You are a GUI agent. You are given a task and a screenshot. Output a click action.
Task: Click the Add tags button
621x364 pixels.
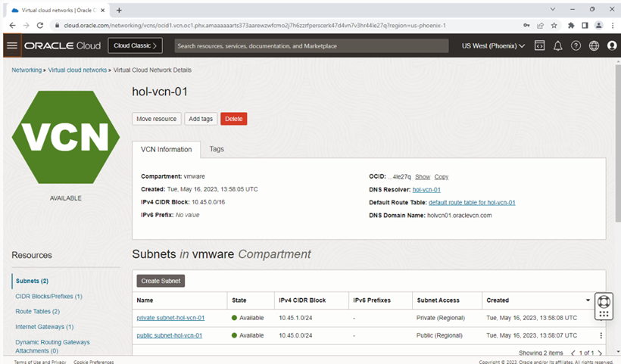(x=201, y=119)
